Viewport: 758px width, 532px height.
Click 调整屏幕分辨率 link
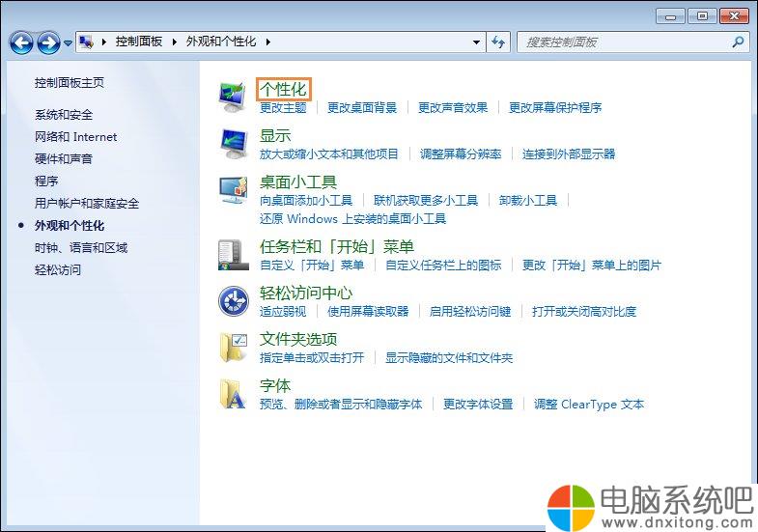click(461, 154)
